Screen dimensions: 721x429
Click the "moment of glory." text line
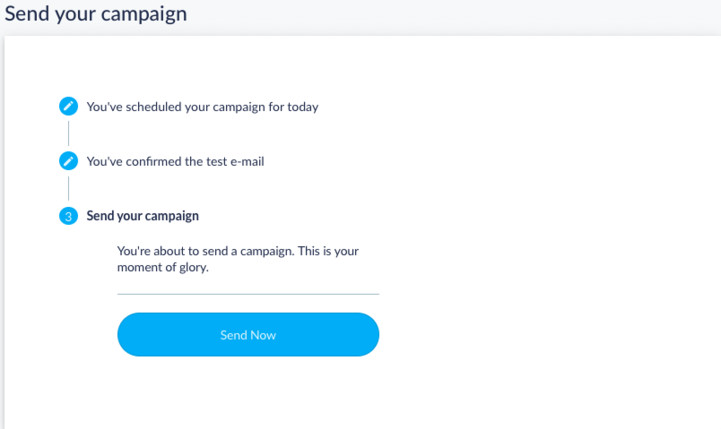click(163, 267)
